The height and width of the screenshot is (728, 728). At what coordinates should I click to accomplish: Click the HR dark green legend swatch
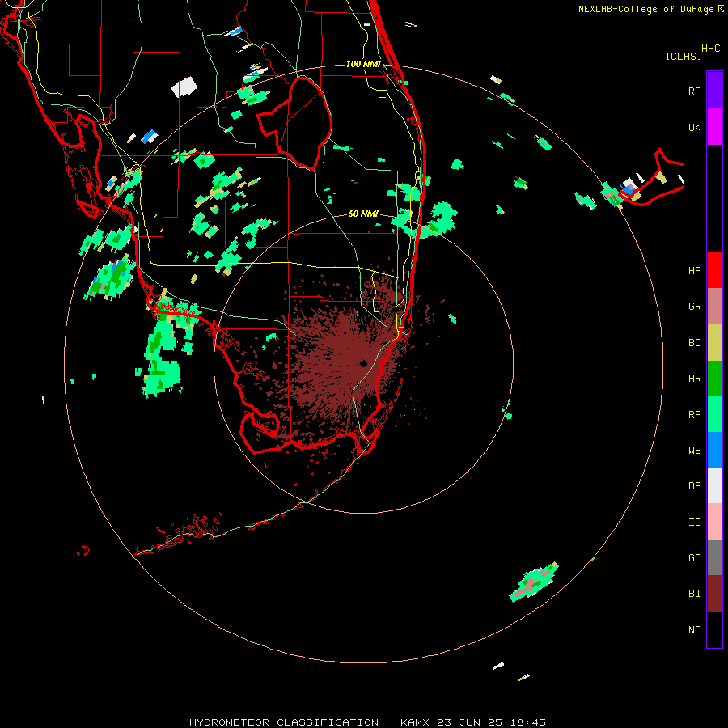tap(714, 379)
